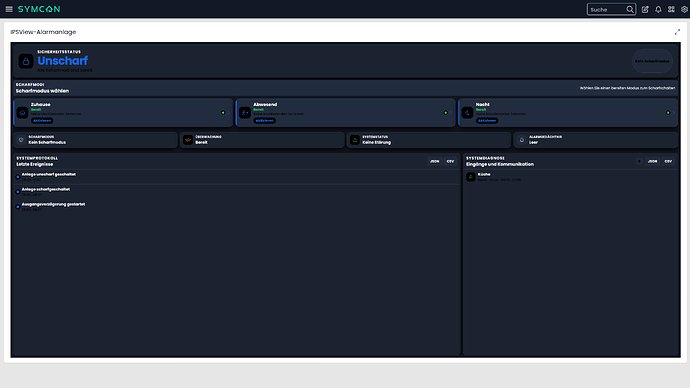Click the green warning icon in Systemstatus tile
690x388 pixels.
(355, 140)
